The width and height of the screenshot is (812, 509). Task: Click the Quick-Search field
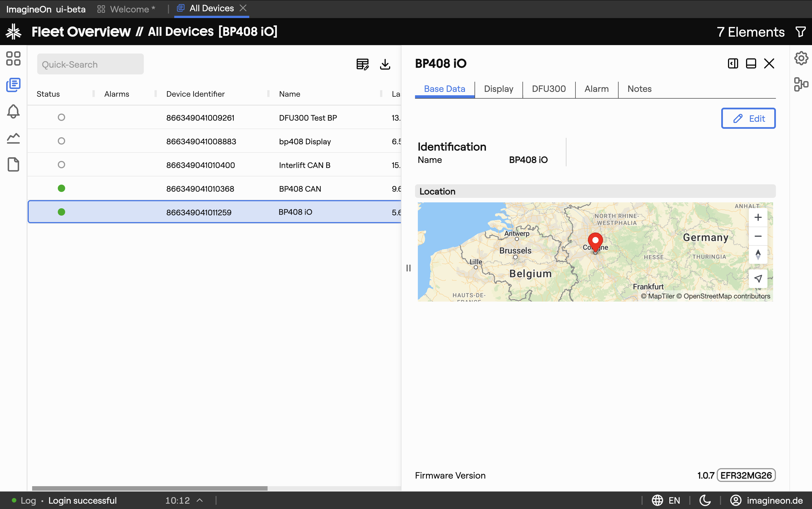coord(90,64)
